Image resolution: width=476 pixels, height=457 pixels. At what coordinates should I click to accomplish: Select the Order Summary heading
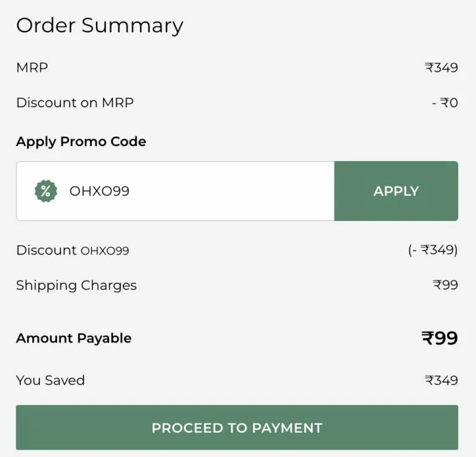[100, 25]
